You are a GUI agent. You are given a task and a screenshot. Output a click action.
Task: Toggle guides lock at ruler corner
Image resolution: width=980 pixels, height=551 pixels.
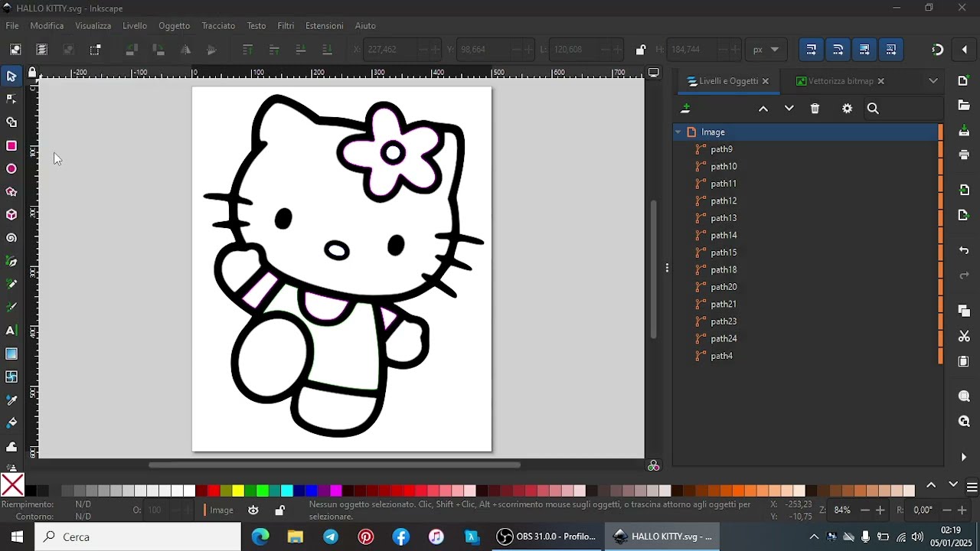pyautogui.click(x=32, y=73)
